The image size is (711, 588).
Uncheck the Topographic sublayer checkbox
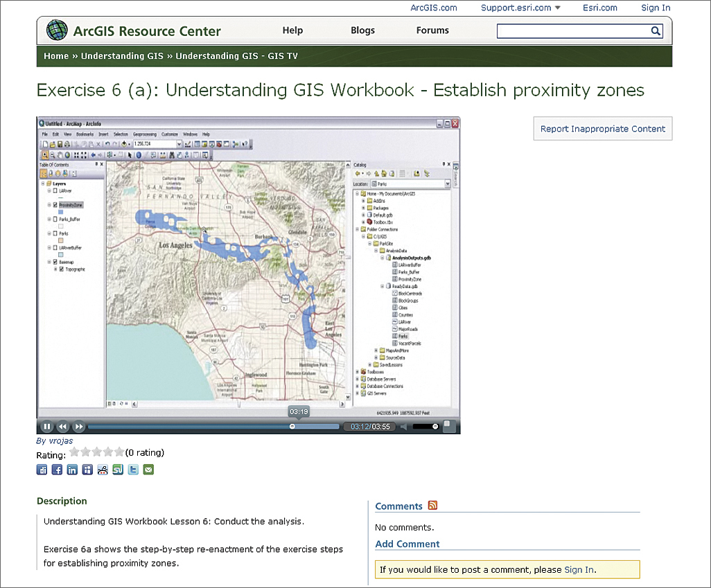click(62, 269)
